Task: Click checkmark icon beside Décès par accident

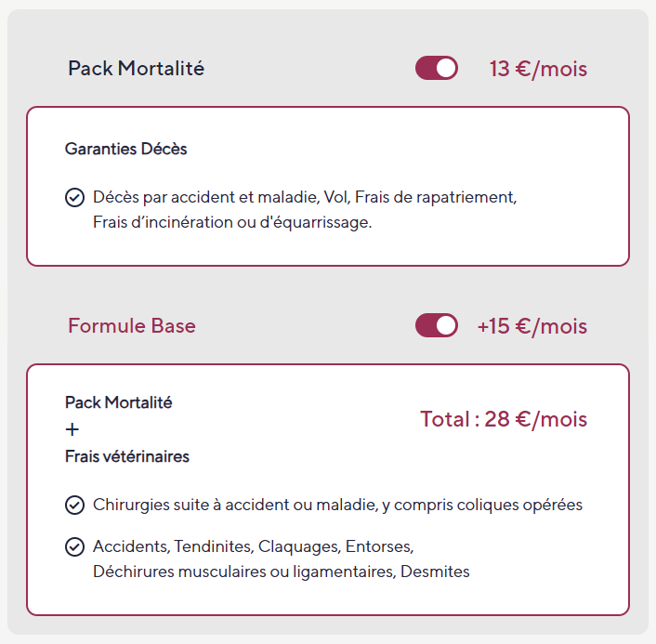Action: click(74, 197)
